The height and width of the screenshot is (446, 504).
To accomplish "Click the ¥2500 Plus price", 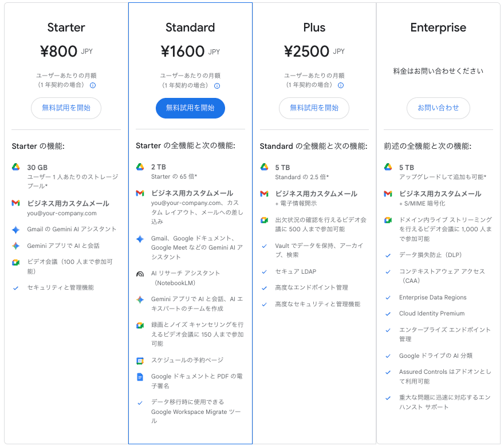I will click(x=306, y=52).
